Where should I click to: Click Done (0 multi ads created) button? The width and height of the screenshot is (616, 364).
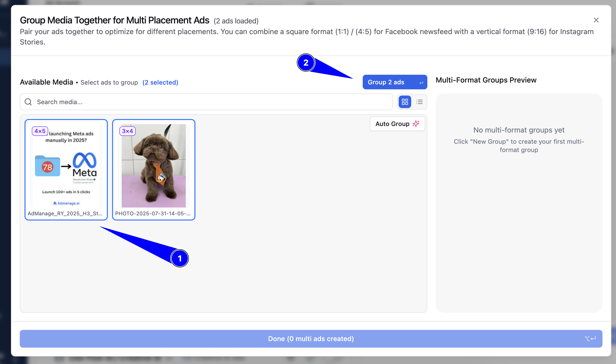click(x=311, y=339)
